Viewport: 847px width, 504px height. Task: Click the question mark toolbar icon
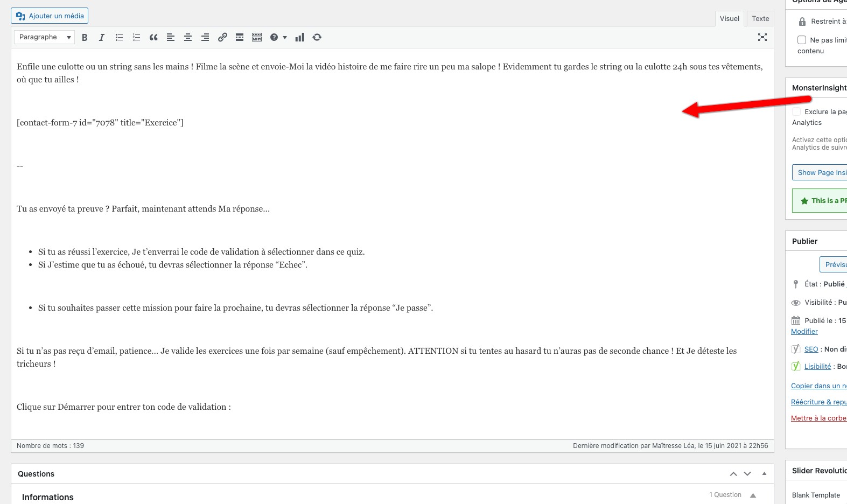pos(274,37)
